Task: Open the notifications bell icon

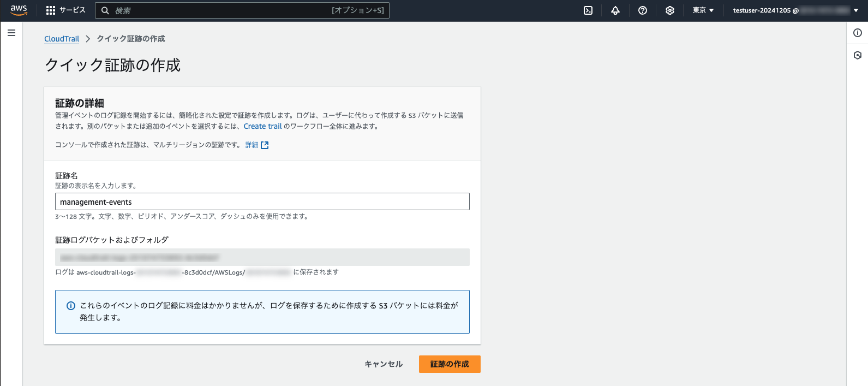Action: pyautogui.click(x=615, y=10)
